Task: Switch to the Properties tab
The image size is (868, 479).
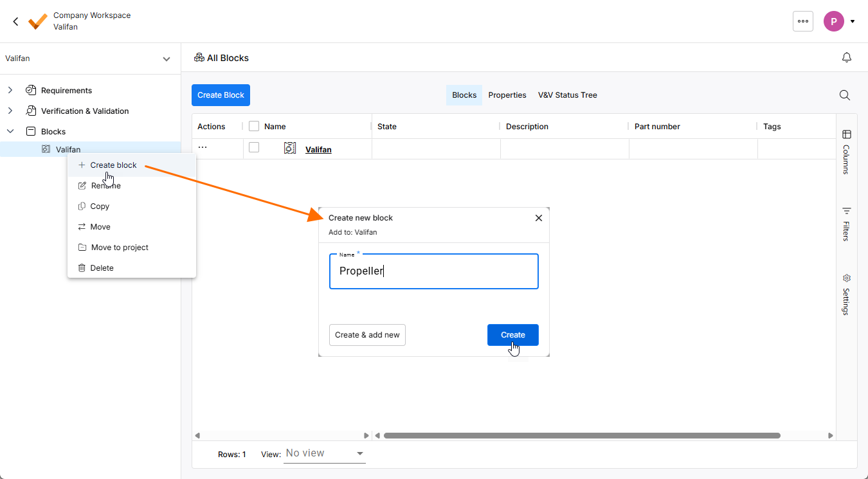Action: pos(507,95)
